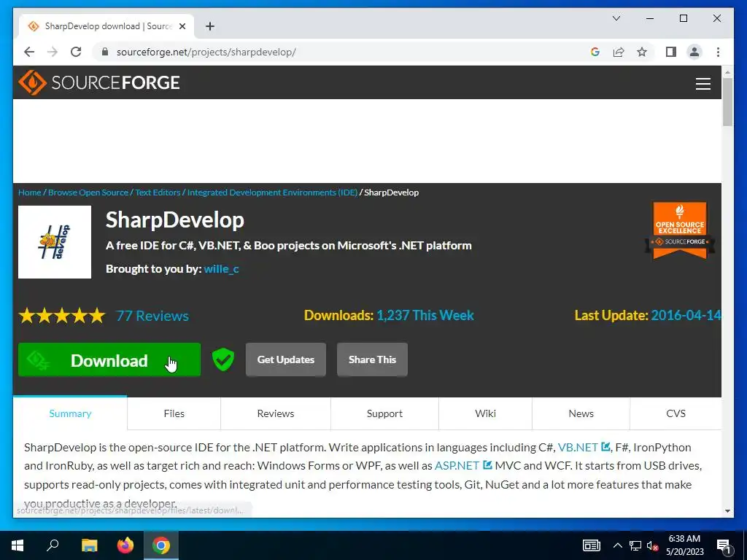Open a new tab with the plus button
The height and width of the screenshot is (560, 747).
(210, 26)
